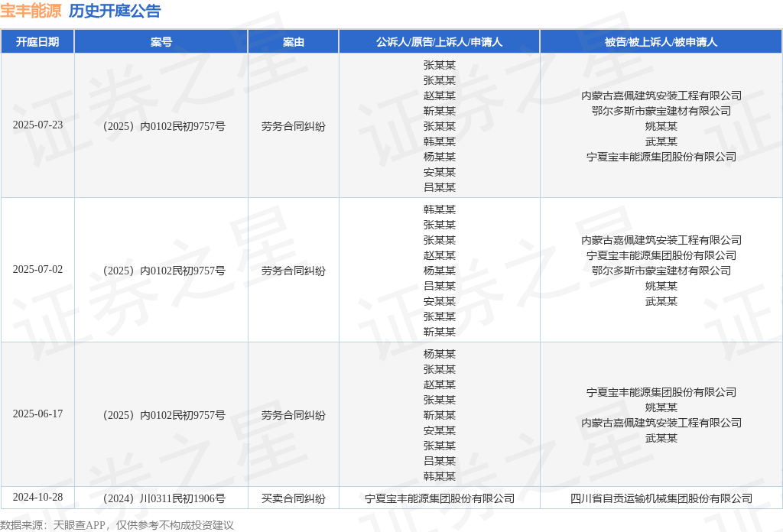Select the date 2024-10-28
This screenshot has height=532, width=783.
pyautogui.click(x=38, y=497)
